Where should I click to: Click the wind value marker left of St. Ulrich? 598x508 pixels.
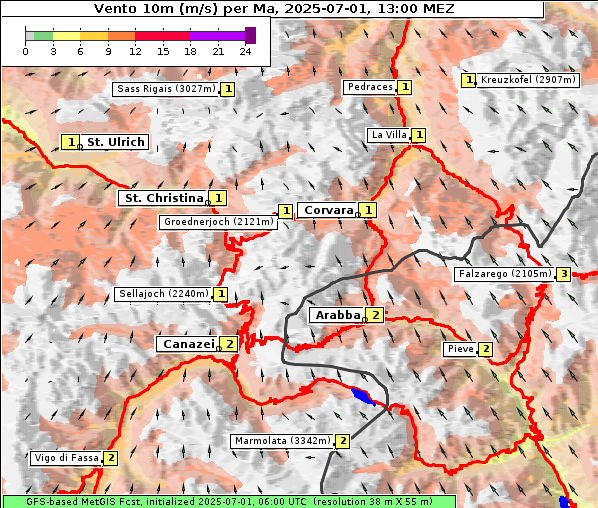71,142
